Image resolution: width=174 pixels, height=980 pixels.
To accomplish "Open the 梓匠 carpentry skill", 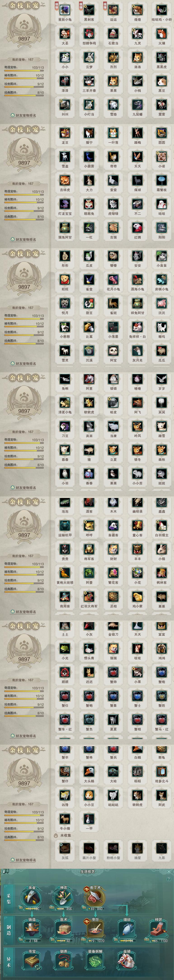I will tap(158, 930).
